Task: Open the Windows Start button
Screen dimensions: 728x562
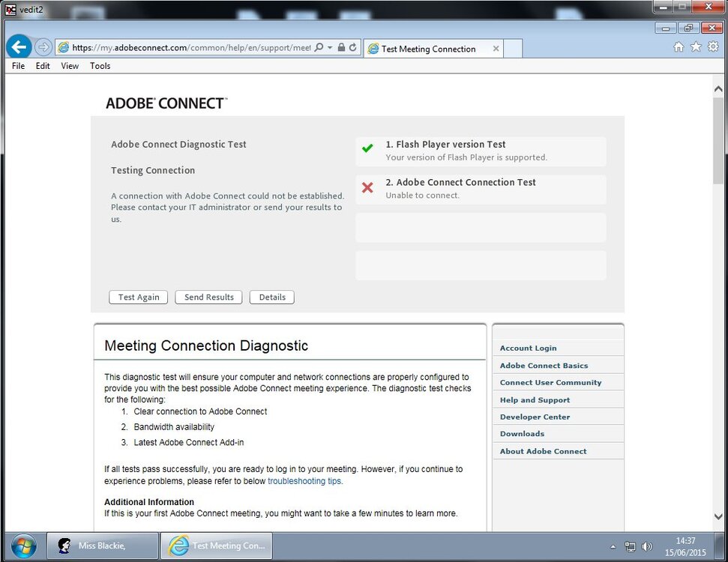Action: (x=24, y=546)
